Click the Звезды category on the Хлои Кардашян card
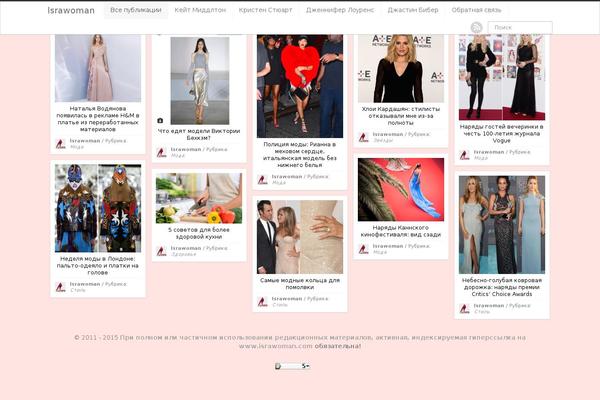Viewport: 600px width, 400px height. point(383,140)
